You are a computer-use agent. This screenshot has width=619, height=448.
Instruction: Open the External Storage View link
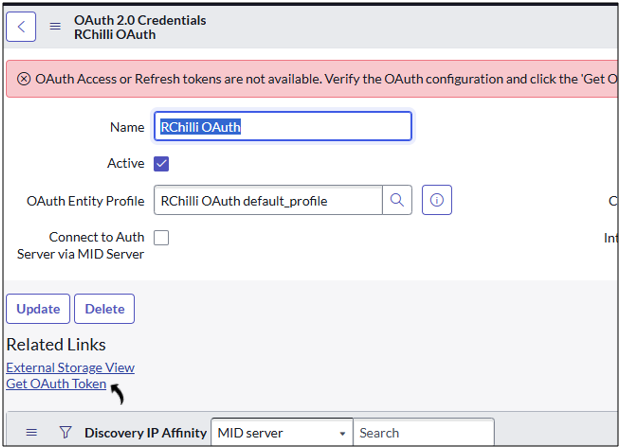pos(70,367)
